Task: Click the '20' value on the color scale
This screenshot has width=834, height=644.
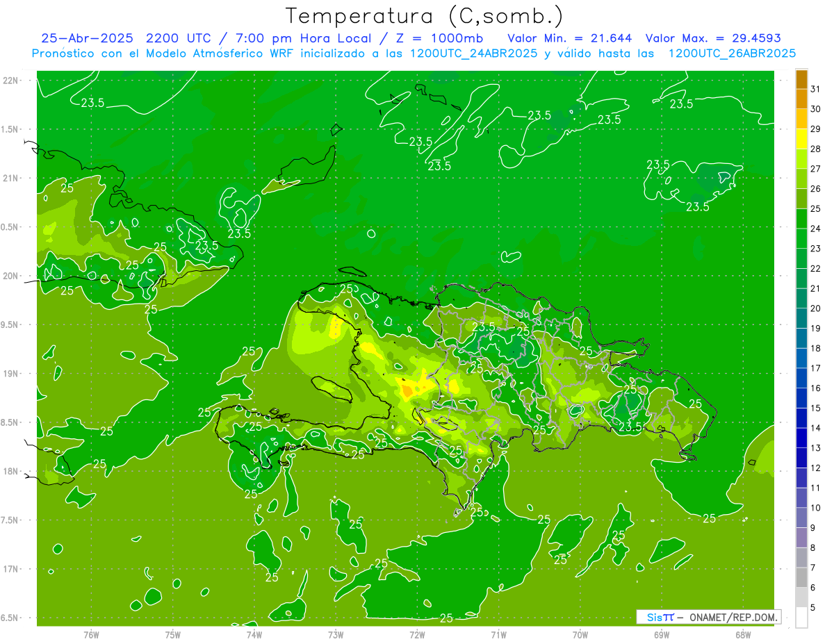Action: click(816, 308)
